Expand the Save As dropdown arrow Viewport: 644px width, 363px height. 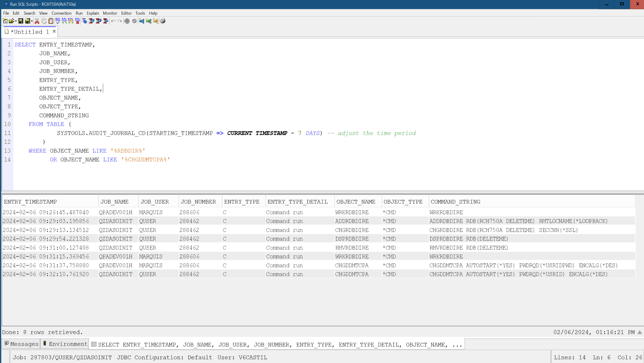32,21
